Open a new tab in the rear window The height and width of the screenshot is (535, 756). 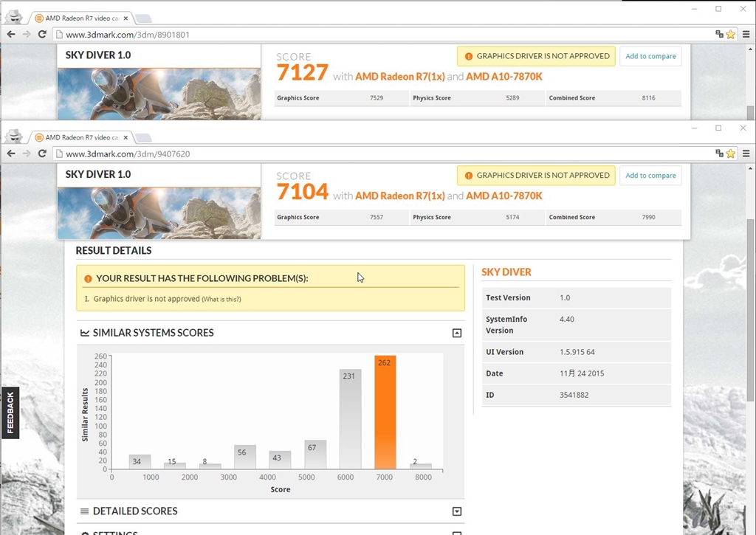[143, 18]
